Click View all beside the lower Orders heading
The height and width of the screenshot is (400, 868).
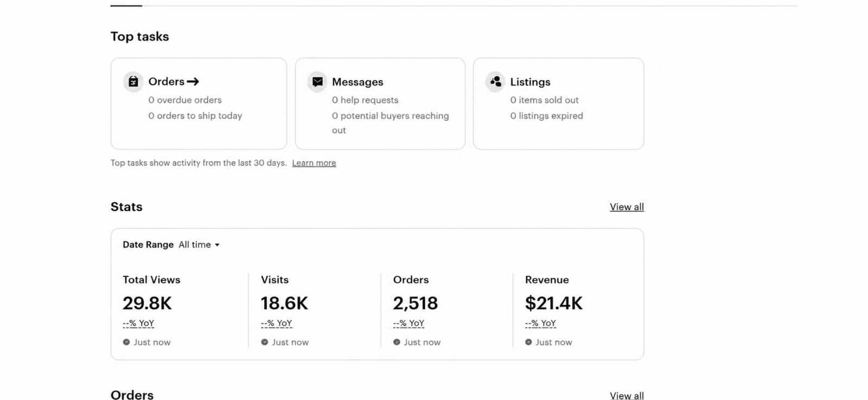627,396
